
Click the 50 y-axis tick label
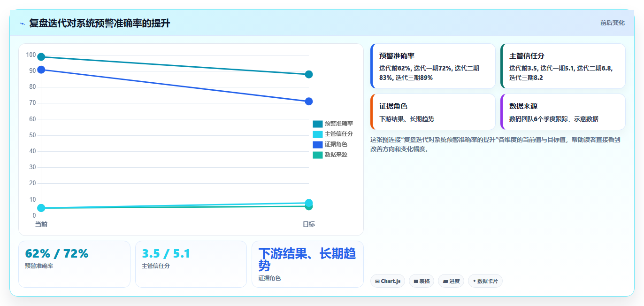pos(32,135)
